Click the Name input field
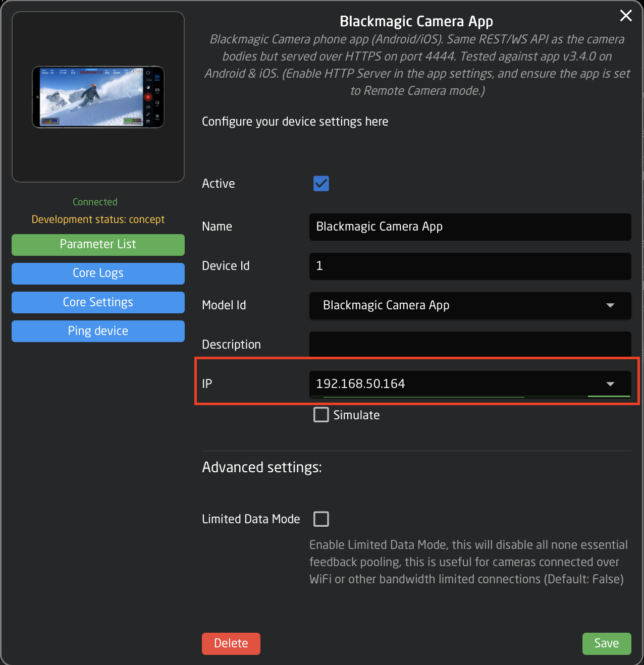The width and height of the screenshot is (644, 665). point(470,227)
